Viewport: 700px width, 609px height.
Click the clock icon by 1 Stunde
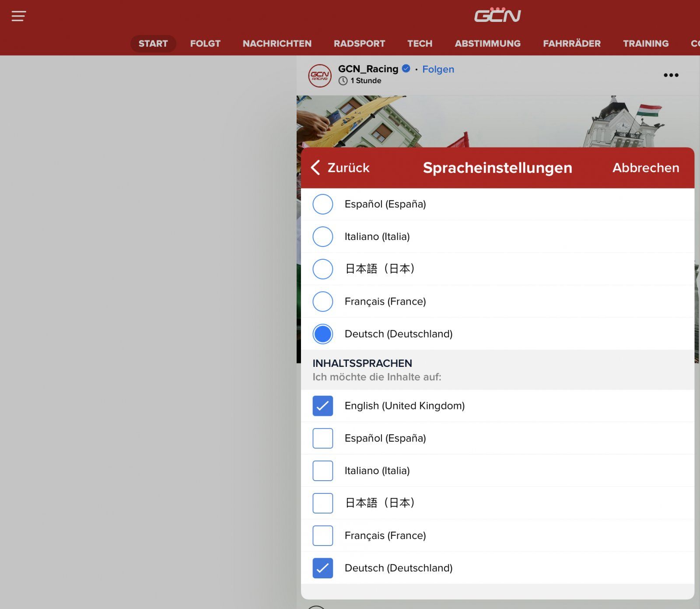(343, 81)
